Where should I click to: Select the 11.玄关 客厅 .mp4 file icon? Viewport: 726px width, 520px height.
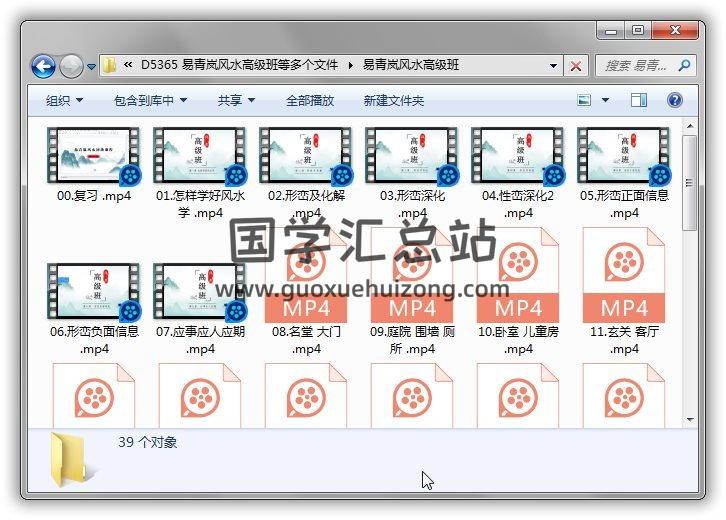(624, 275)
